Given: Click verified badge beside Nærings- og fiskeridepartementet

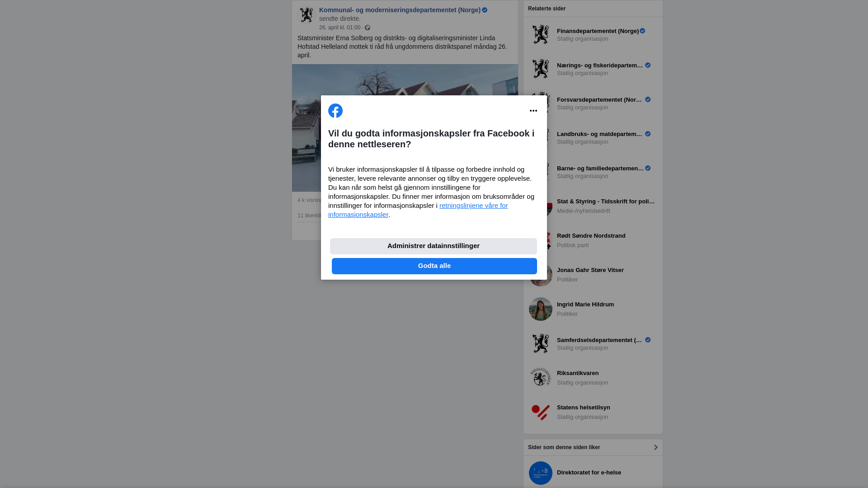Looking at the screenshot, I should coord(648,66).
